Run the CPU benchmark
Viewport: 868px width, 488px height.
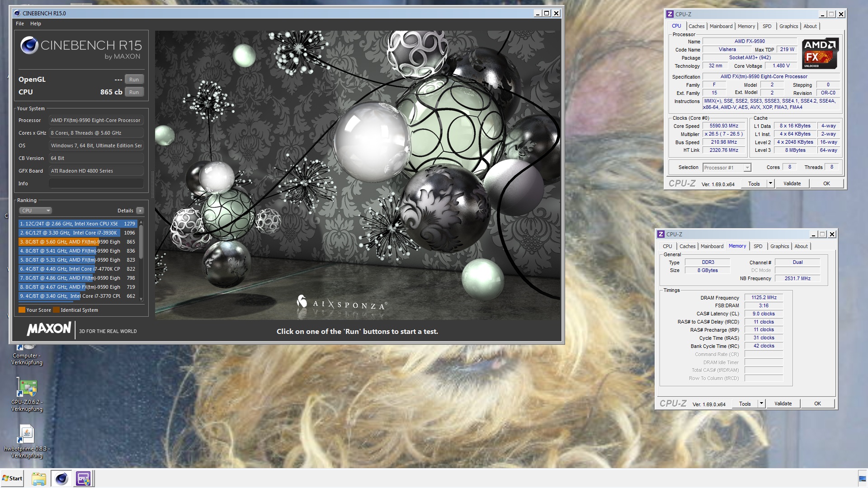pyautogui.click(x=134, y=92)
